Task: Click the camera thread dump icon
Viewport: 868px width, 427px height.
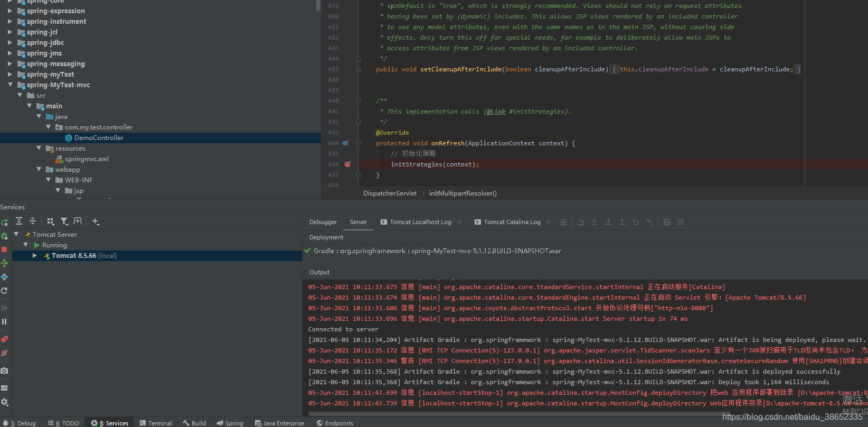Action: (x=4, y=370)
